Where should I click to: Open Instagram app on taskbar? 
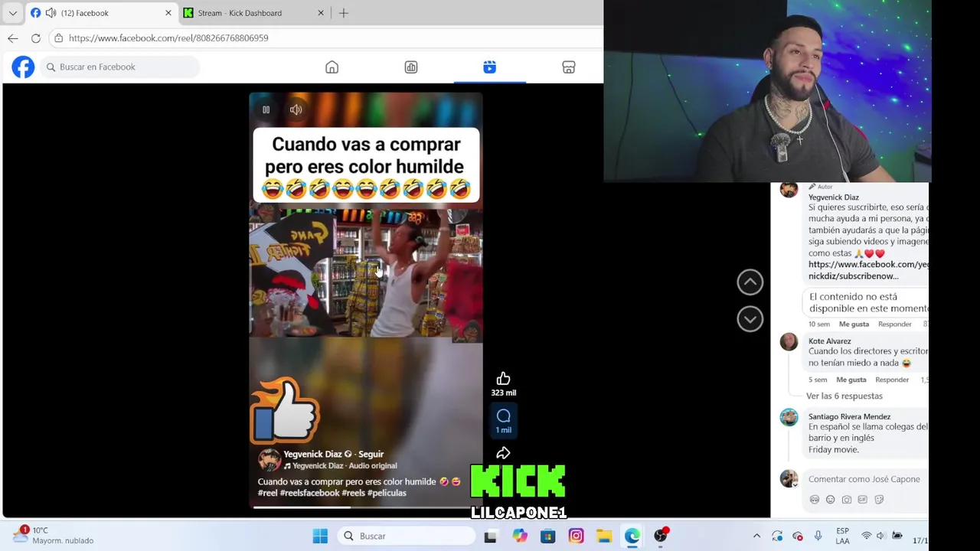[576, 536]
